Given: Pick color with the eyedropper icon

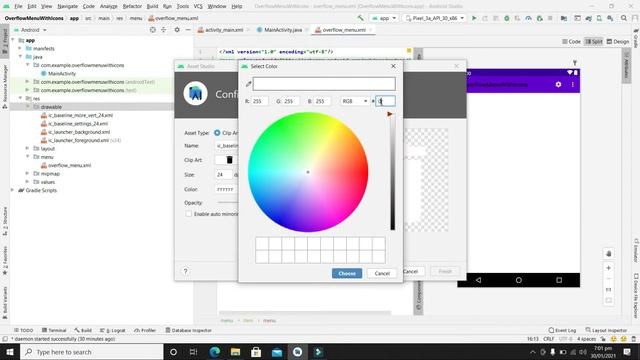Looking at the screenshot, I should (248, 84).
